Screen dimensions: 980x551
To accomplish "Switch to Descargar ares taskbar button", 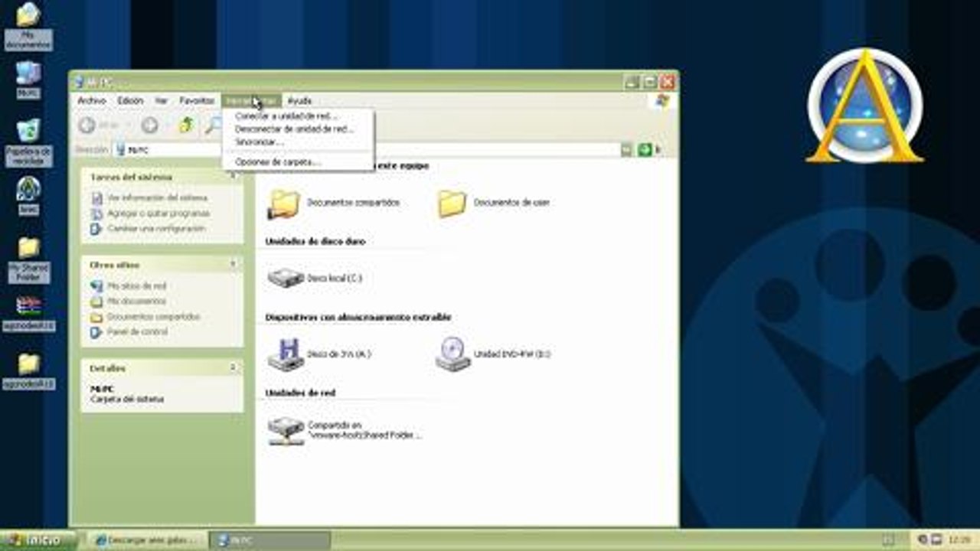I will click(146, 540).
